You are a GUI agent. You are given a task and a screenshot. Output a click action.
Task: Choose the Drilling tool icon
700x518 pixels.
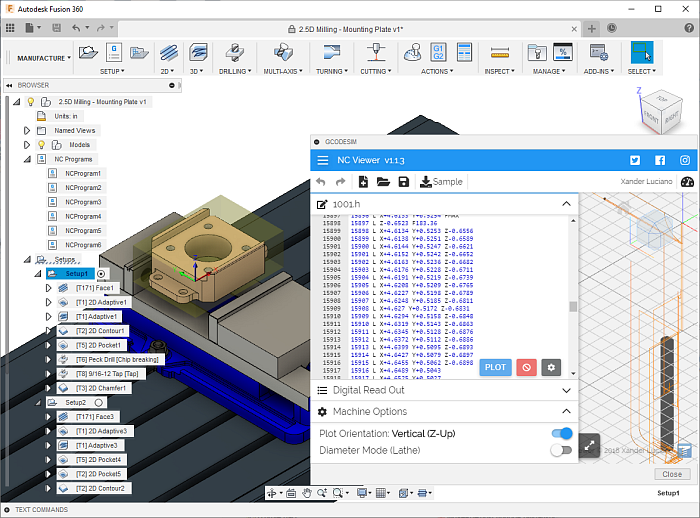(234, 53)
